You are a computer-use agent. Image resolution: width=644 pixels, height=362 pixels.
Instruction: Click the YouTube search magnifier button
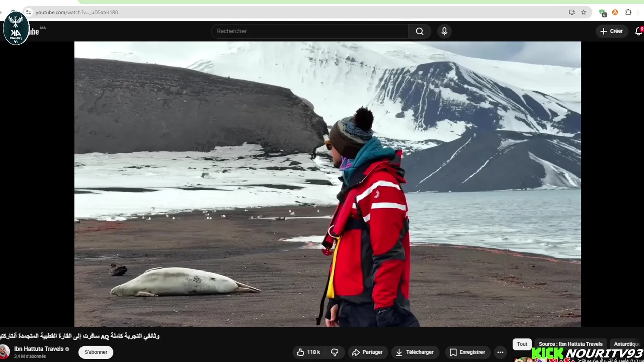coord(419,31)
